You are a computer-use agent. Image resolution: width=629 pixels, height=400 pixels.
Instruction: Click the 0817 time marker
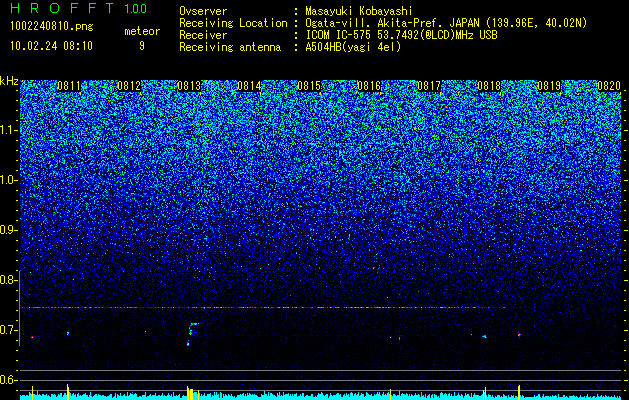[429, 86]
